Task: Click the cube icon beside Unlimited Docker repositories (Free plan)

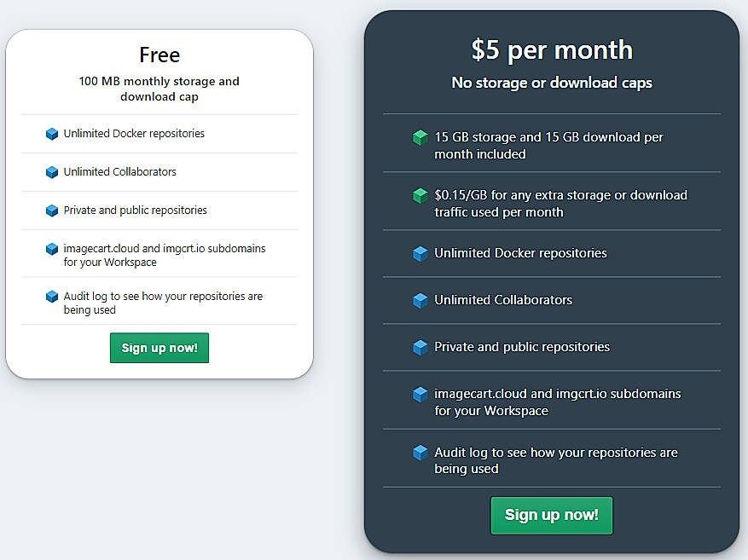Action: coord(52,134)
